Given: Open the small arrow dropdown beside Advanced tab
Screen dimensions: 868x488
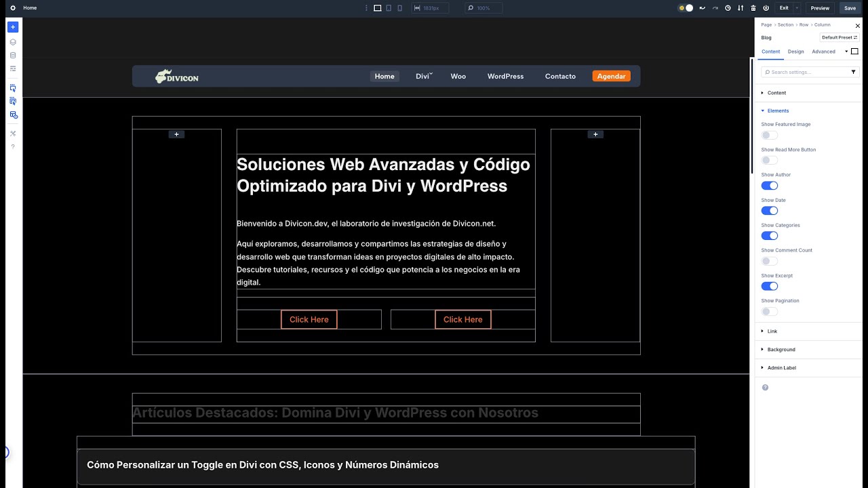Looking at the screenshot, I should (x=846, y=52).
